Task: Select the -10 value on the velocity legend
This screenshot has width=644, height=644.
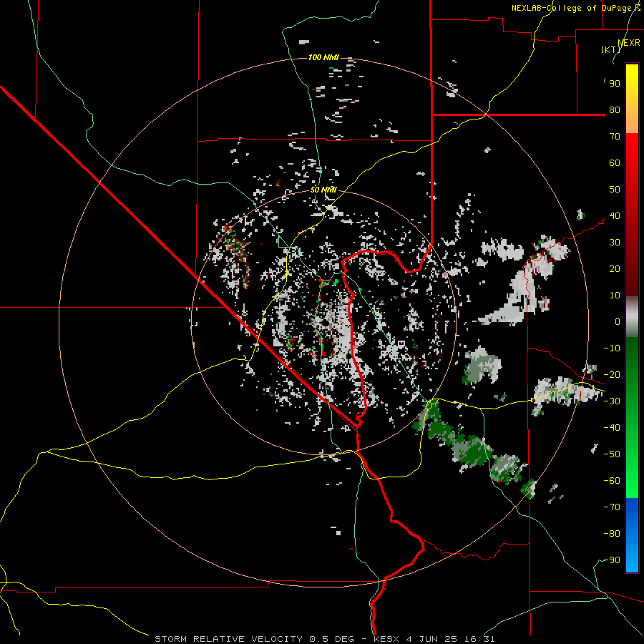Action: pyautogui.click(x=612, y=348)
